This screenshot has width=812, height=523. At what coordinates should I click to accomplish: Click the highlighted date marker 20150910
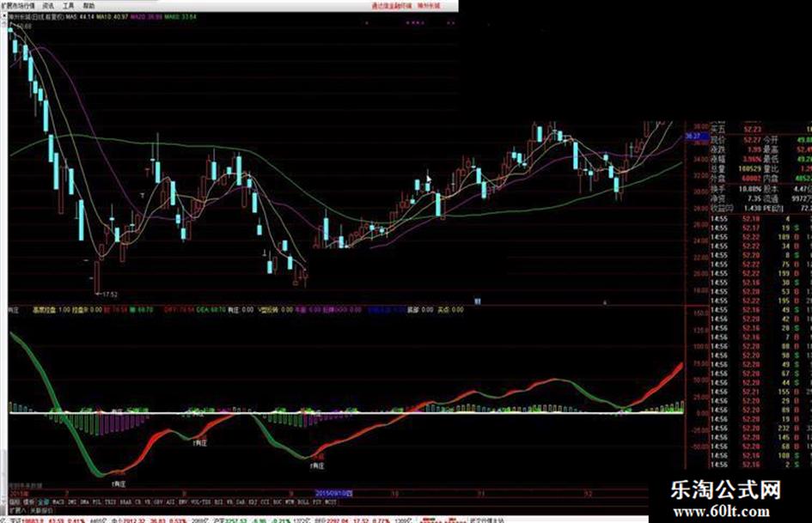click(334, 494)
